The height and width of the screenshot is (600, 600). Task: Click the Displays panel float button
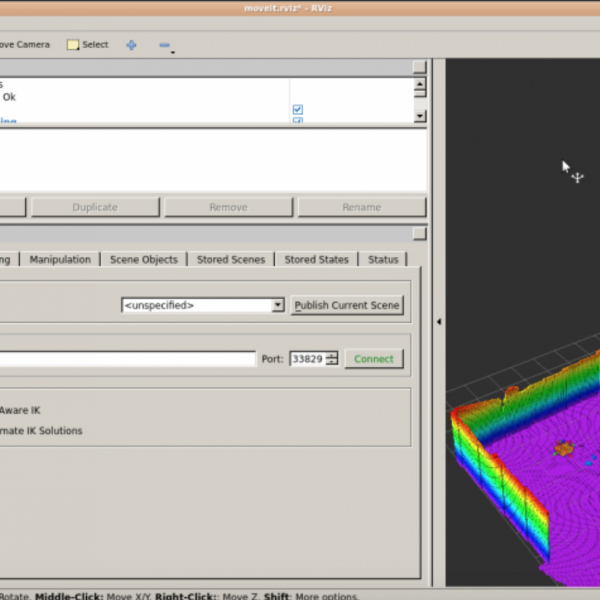tap(420, 67)
